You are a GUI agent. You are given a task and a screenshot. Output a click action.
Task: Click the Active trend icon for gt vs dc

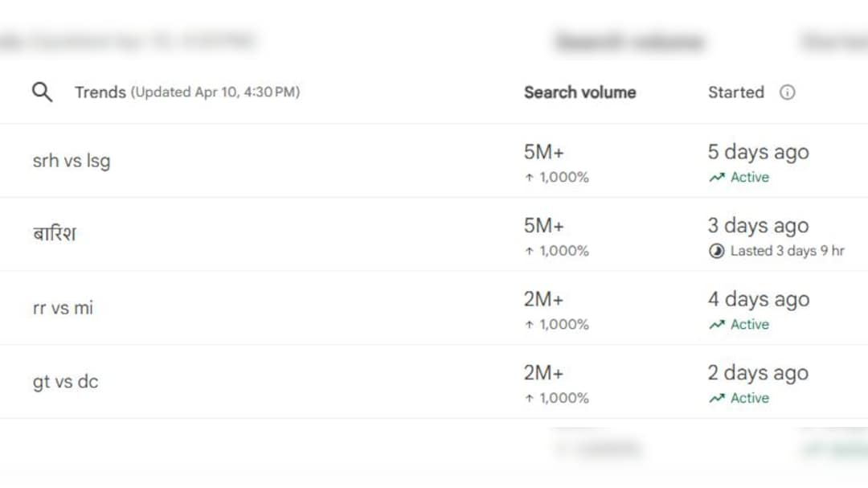click(716, 398)
